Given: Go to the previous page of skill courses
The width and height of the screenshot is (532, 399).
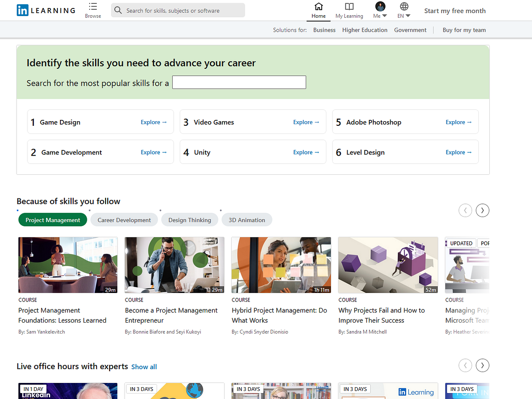Looking at the screenshot, I should pyautogui.click(x=465, y=210).
